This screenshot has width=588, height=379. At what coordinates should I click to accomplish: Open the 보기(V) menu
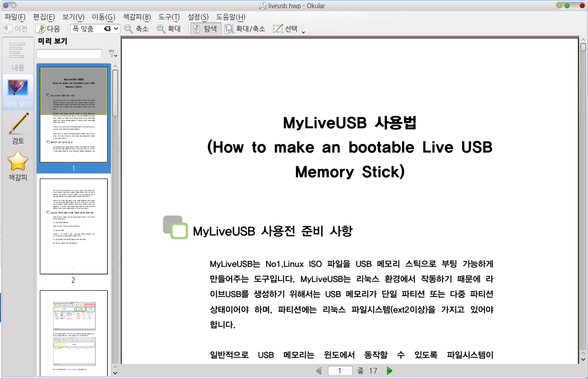point(73,17)
